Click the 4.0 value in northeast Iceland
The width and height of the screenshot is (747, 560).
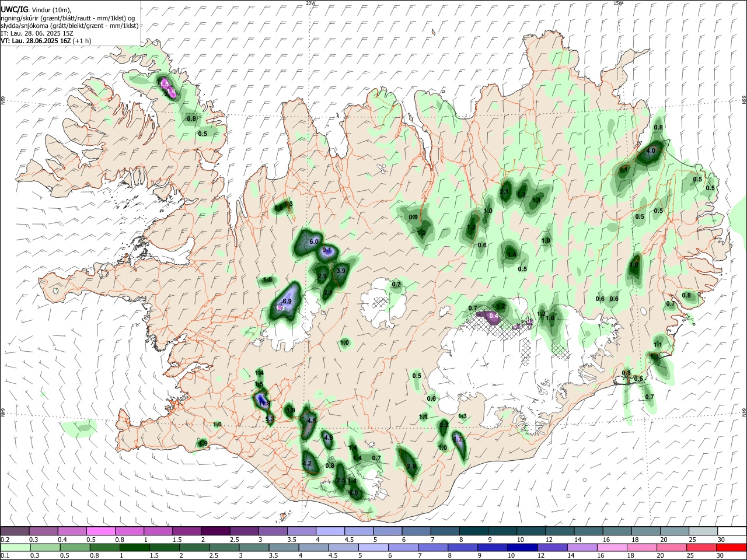tap(651, 150)
